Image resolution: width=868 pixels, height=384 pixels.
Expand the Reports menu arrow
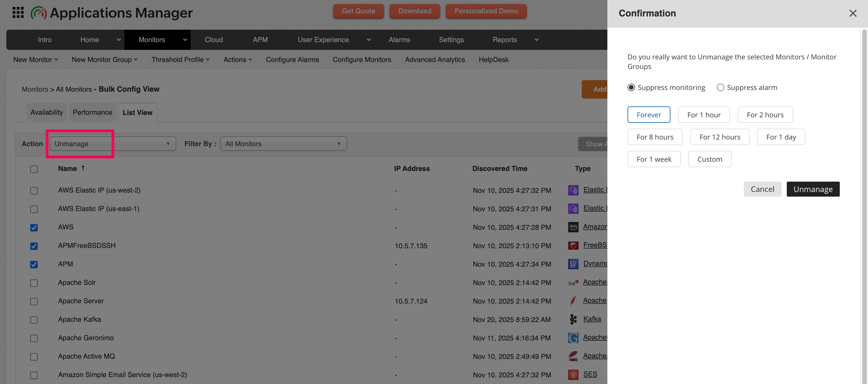tap(537, 40)
